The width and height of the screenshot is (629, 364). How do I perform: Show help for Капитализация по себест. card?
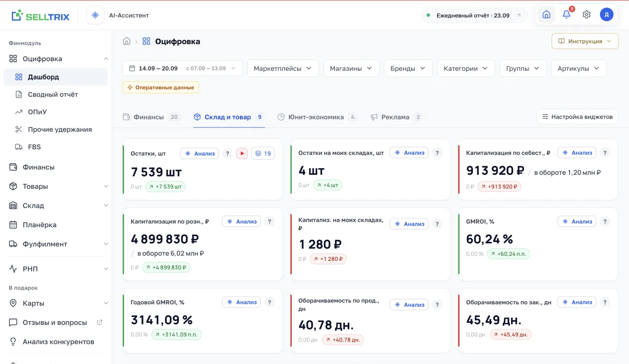[x=605, y=153]
